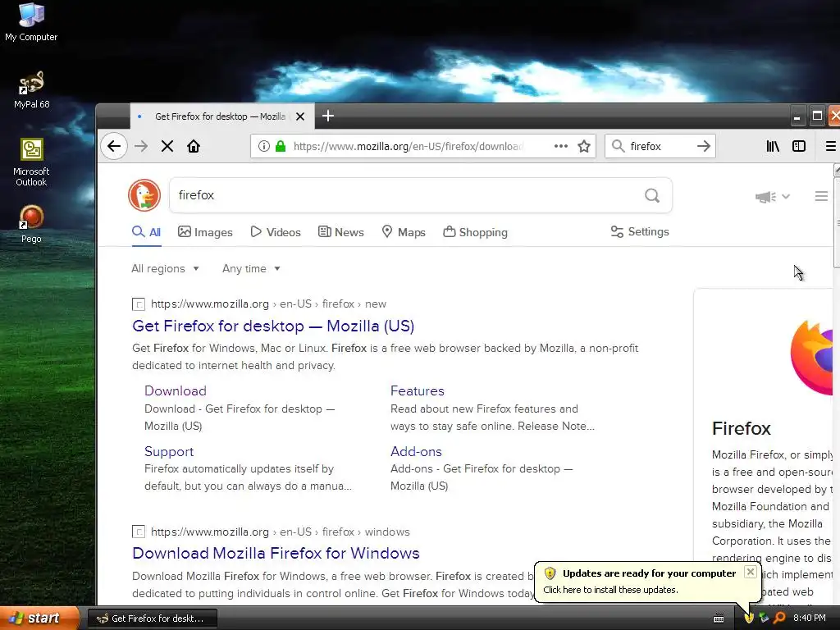The image size is (840, 630).
Task: Click the browser search box with firefox
Action: [660, 146]
